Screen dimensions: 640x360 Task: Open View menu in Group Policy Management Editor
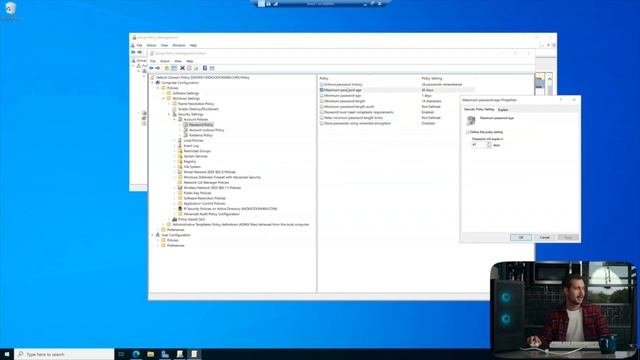pos(178,61)
